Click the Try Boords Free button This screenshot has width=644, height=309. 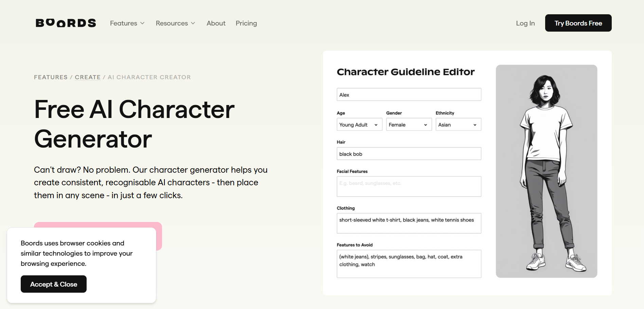pos(578,23)
